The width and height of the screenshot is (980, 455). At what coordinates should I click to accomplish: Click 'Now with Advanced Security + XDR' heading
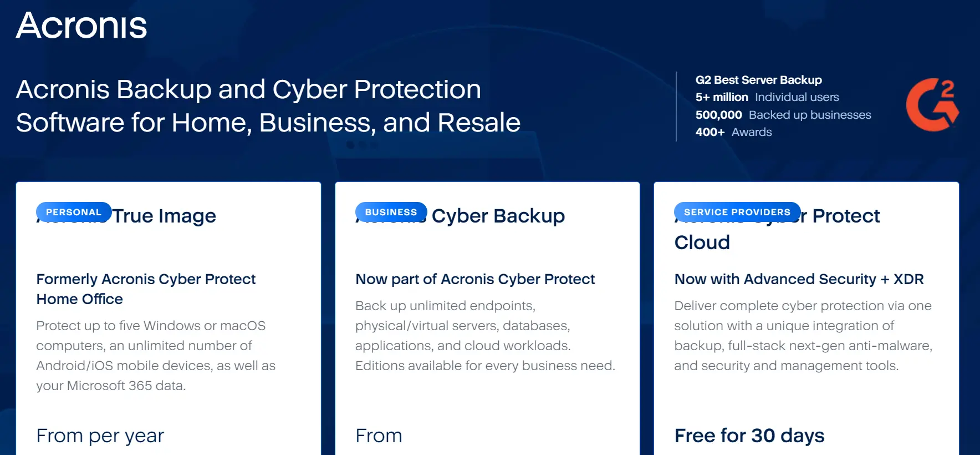click(x=799, y=279)
